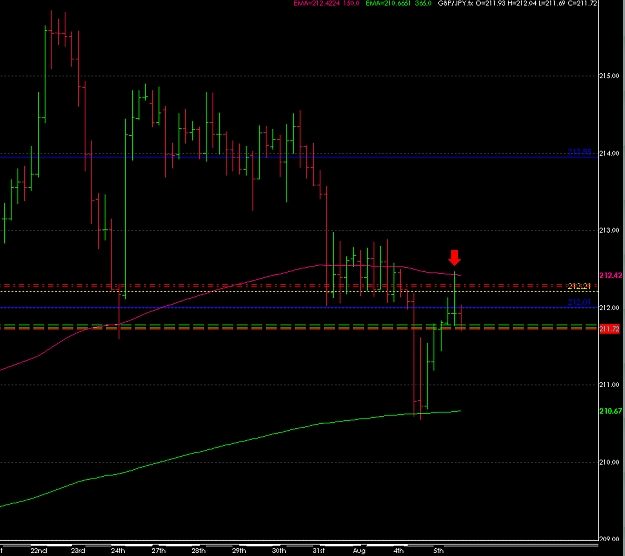Click the 214.00 price axis label

pos(609,153)
